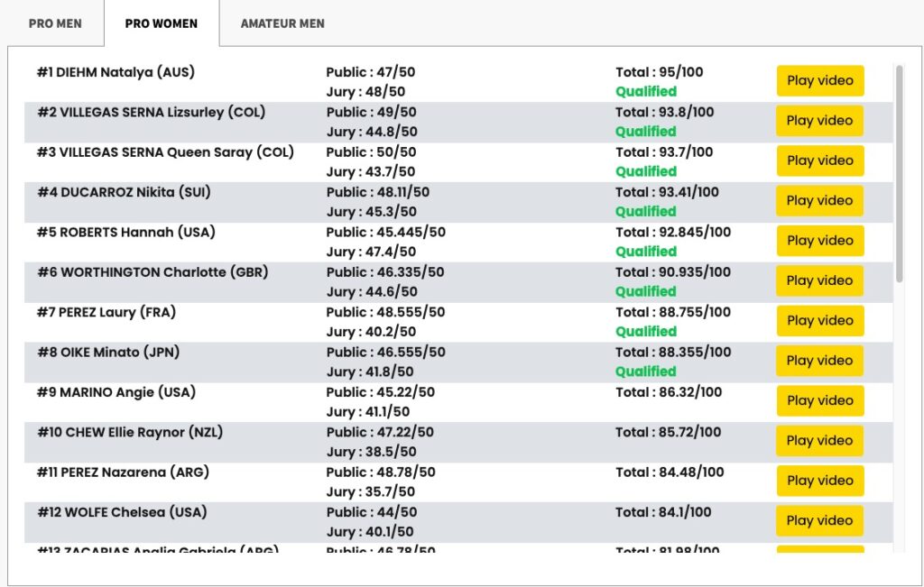The image size is (924, 587).
Task: Play video for PEREZ Laury
Action: pyautogui.click(x=819, y=321)
